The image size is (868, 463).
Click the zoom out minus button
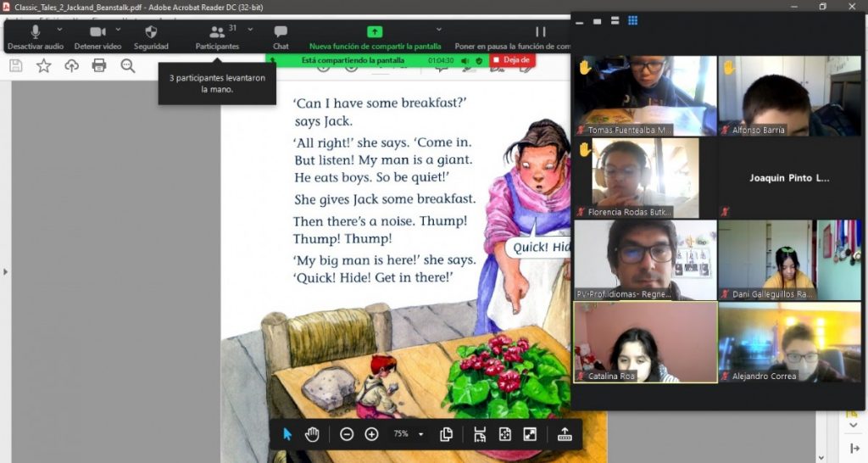pos(347,434)
